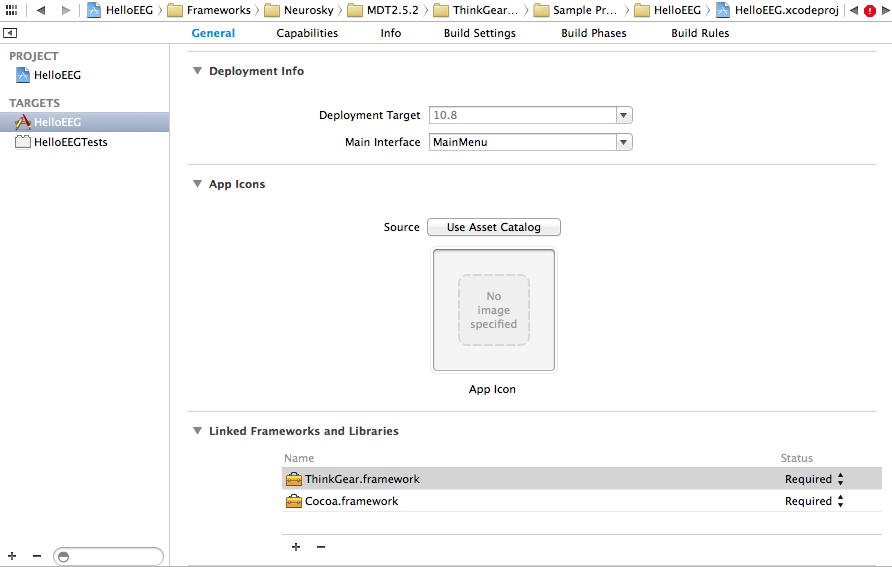Screen dimensions: 892x567
Task: Add a linked framework with plus button
Action: click(x=296, y=547)
